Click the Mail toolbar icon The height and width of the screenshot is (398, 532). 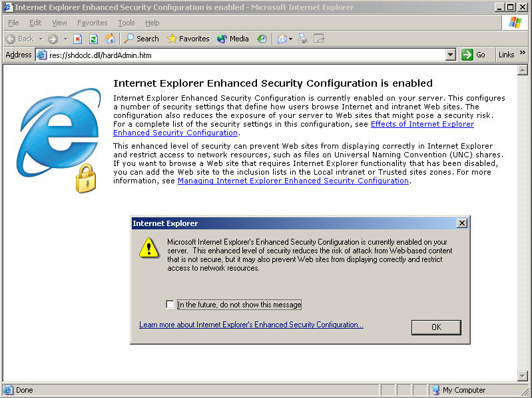click(x=282, y=39)
